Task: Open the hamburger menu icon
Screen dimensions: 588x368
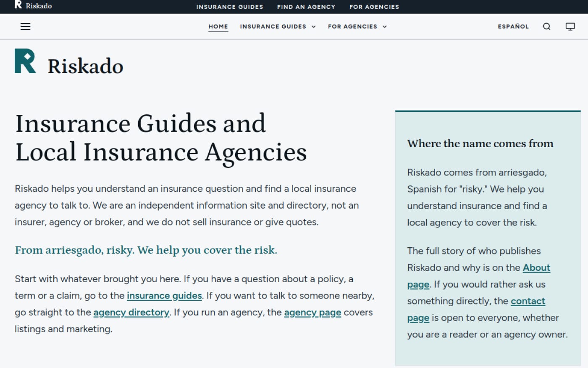Action: [x=26, y=26]
